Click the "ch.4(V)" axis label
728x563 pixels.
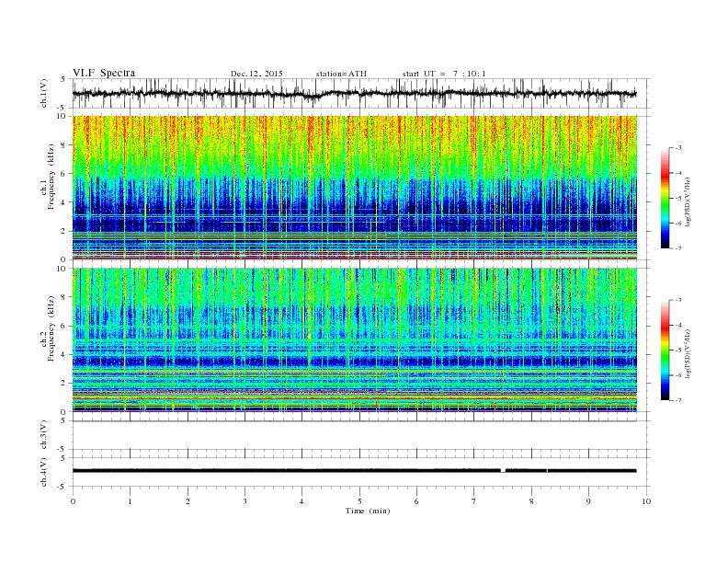[x=44, y=472]
